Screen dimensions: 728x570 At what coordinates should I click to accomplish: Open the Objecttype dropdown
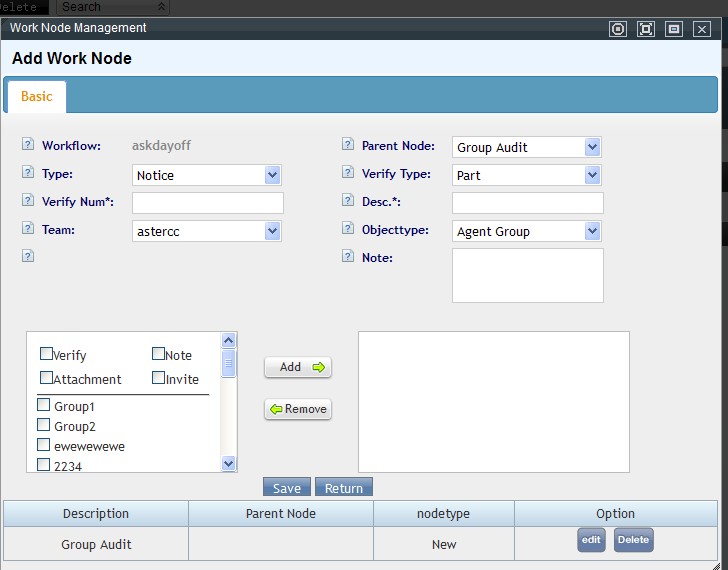click(x=527, y=231)
